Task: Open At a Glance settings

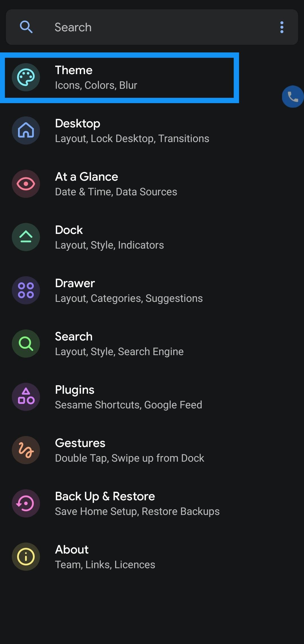Action: coord(152,184)
